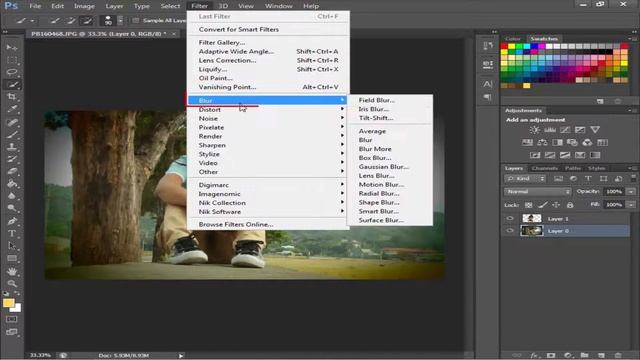Viewport: 640px width, 360px height.
Task: Hide Layer 1 visibility eye
Action: point(510,218)
